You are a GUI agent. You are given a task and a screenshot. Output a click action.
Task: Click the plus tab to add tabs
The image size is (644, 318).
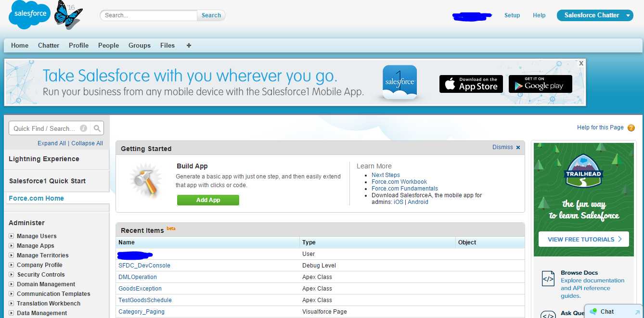click(189, 45)
